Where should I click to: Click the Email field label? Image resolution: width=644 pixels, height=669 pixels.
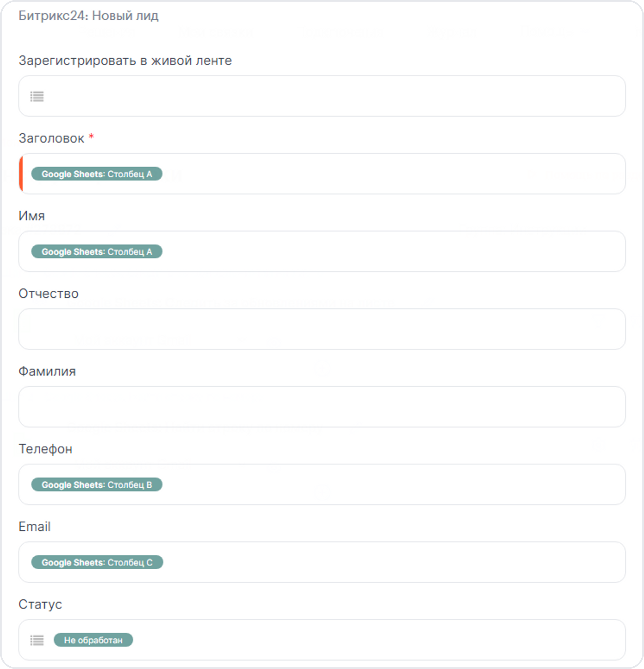pyautogui.click(x=35, y=527)
